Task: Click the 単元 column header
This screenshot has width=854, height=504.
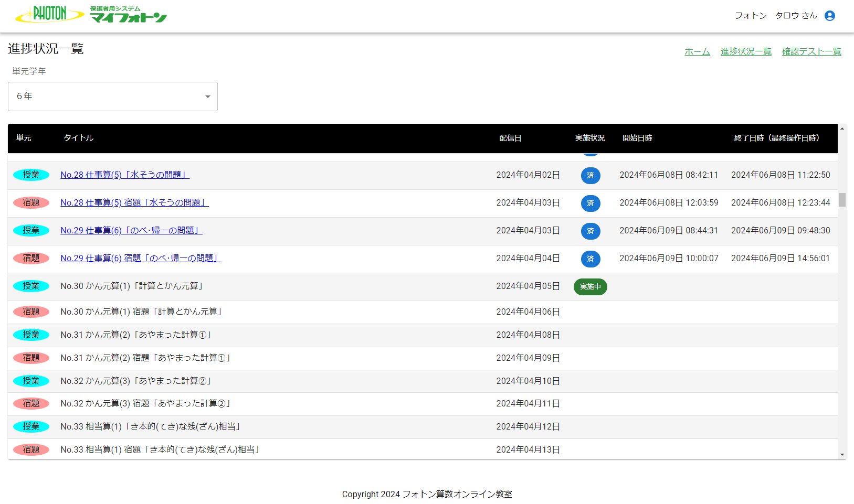Action: (x=24, y=138)
